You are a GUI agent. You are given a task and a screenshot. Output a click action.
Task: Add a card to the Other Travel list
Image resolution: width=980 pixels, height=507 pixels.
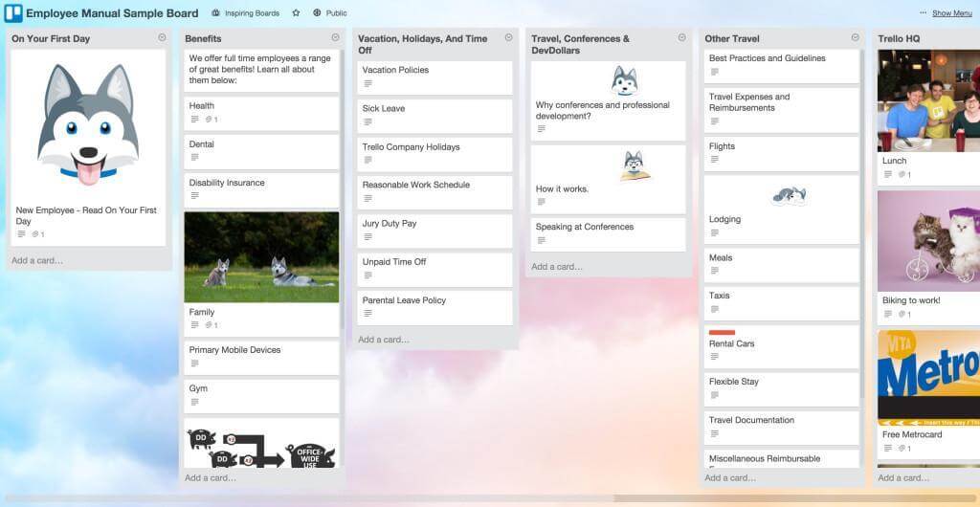[x=730, y=477]
